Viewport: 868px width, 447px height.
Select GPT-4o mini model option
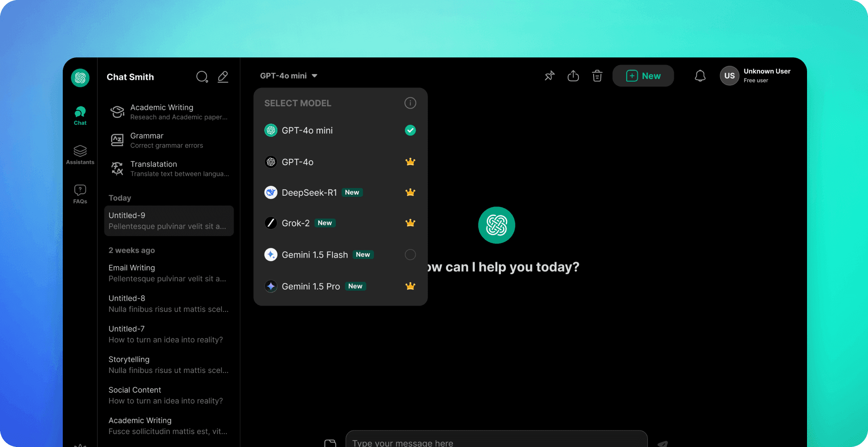click(x=340, y=131)
